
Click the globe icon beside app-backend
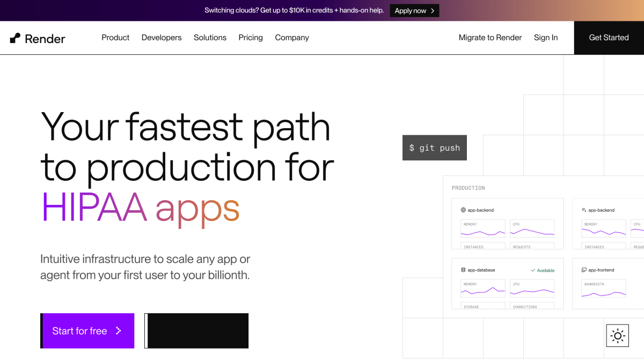[463, 210]
